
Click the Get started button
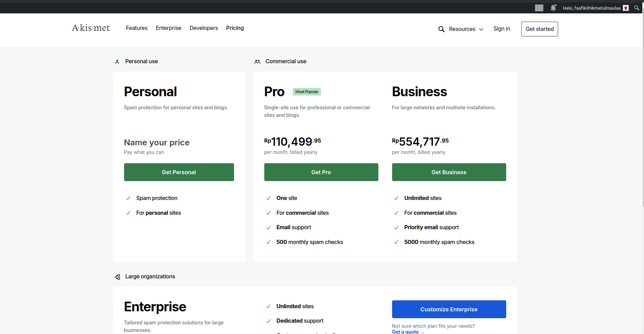click(x=540, y=29)
